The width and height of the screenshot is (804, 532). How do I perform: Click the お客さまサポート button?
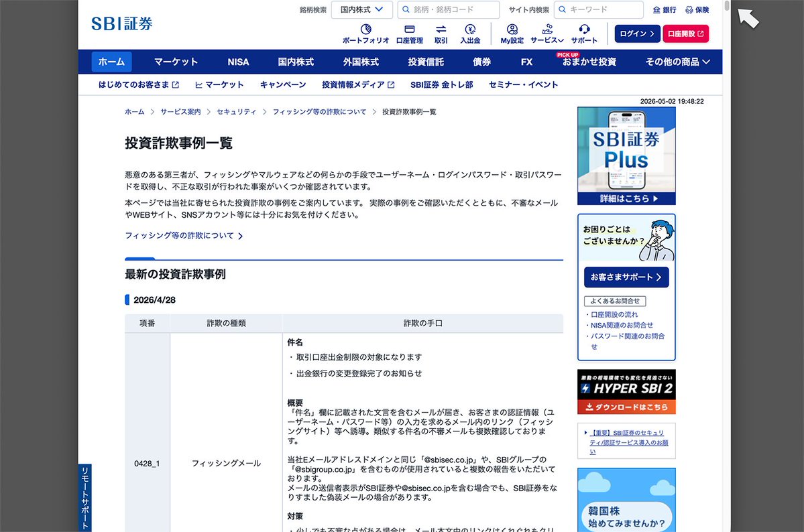pos(626,277)
